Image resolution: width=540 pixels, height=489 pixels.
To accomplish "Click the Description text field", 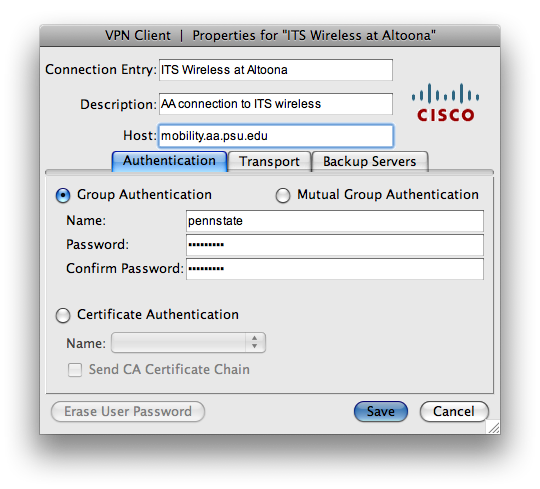I will pyautogui.click(x=276, y=104).
